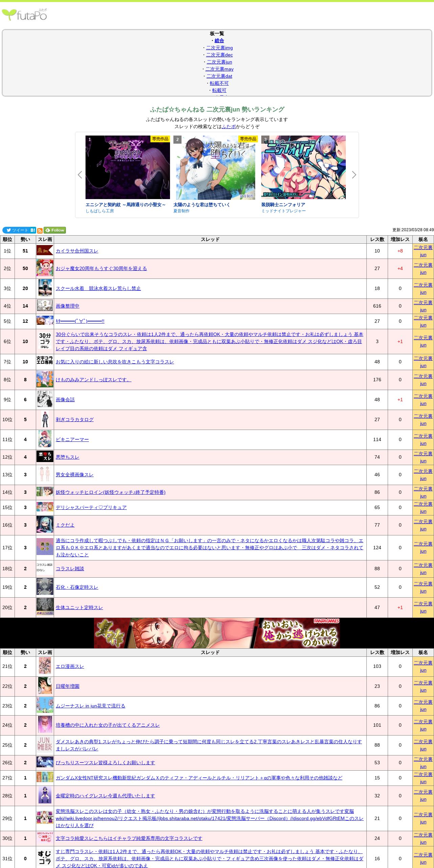434x868 pixels.
Task: Open the 画像会話 thread link
Action: click(x=65, y=400)
